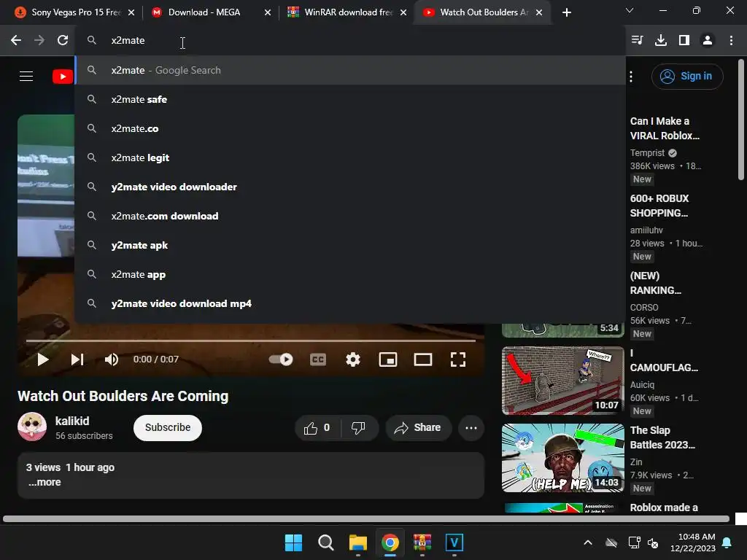Pick the y2mate video downloader suggestion

[x=350, y=187]
